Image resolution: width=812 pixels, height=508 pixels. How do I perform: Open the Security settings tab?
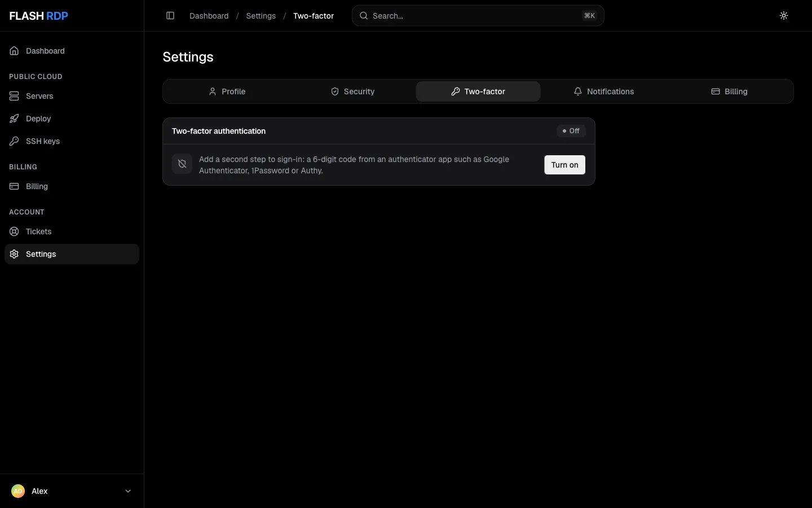(352, 91)
